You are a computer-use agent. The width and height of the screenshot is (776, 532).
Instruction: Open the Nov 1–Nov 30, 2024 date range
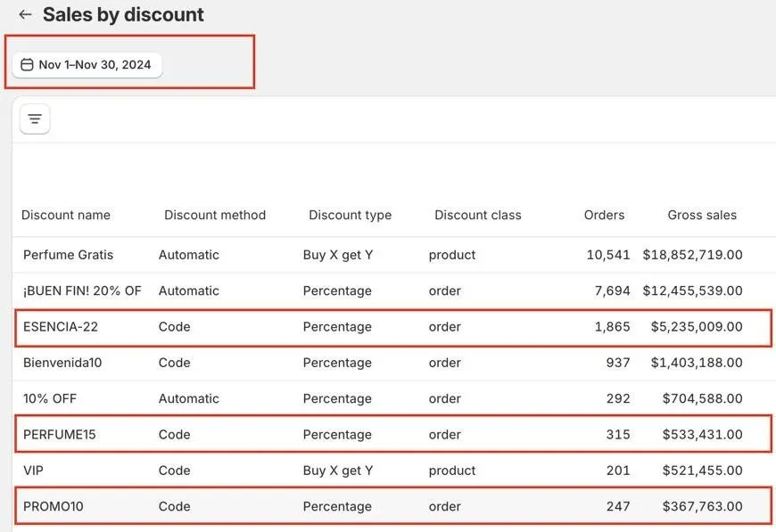(x=95, y=65)
